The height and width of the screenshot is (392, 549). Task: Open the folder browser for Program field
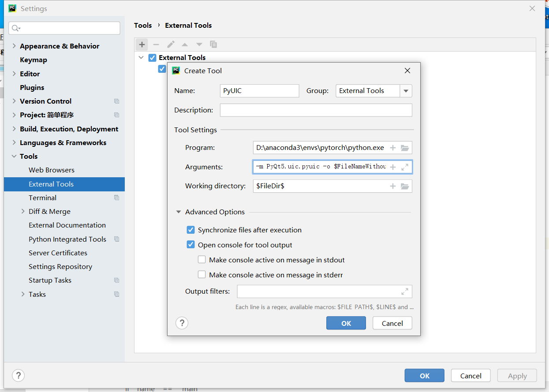point(405,147)
